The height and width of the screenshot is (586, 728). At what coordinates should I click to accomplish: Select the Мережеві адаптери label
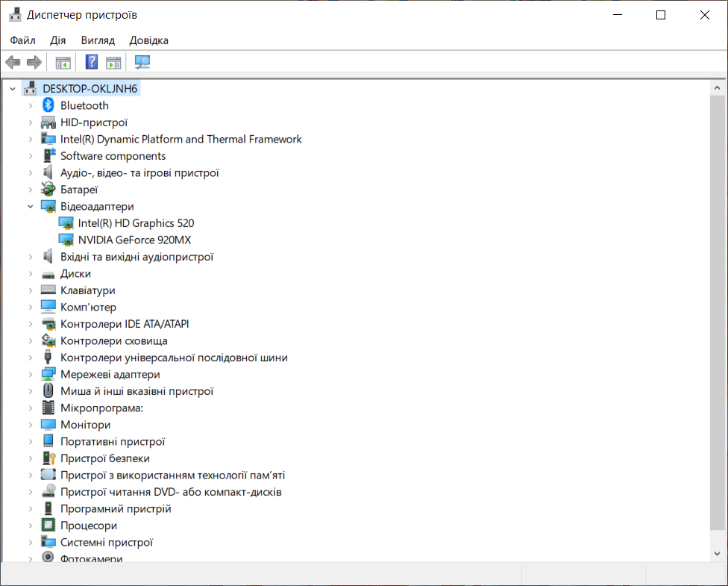(110, 374)
